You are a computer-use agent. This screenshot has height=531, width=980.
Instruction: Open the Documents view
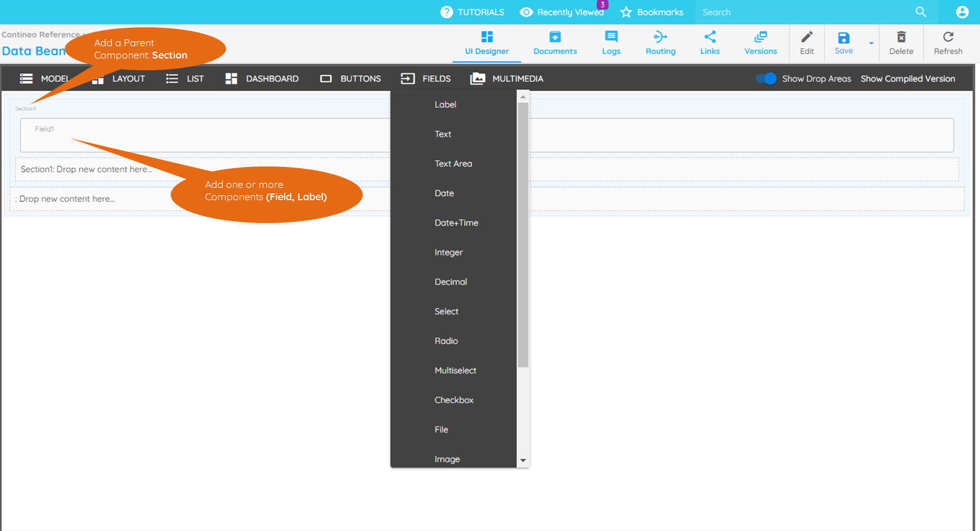tap(555, 43)
